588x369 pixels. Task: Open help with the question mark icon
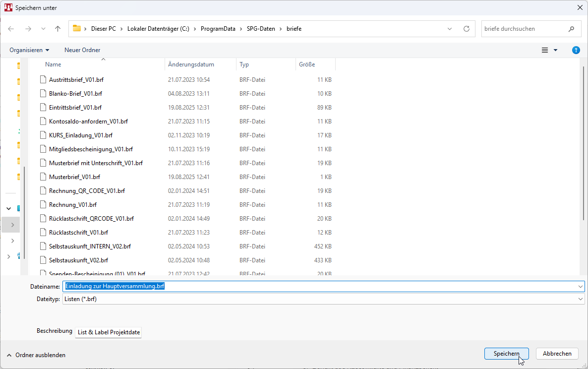576,50
